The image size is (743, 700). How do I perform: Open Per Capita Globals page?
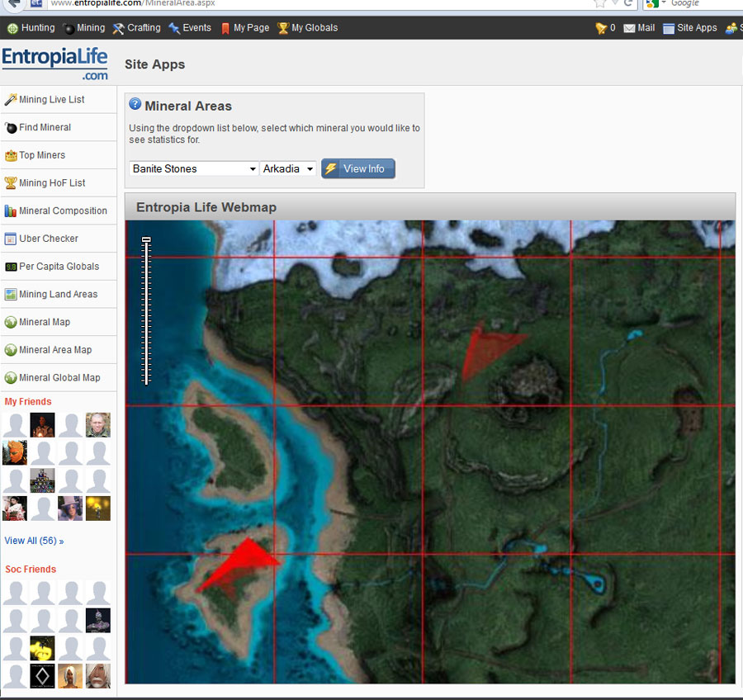click(x=59, y=267)
